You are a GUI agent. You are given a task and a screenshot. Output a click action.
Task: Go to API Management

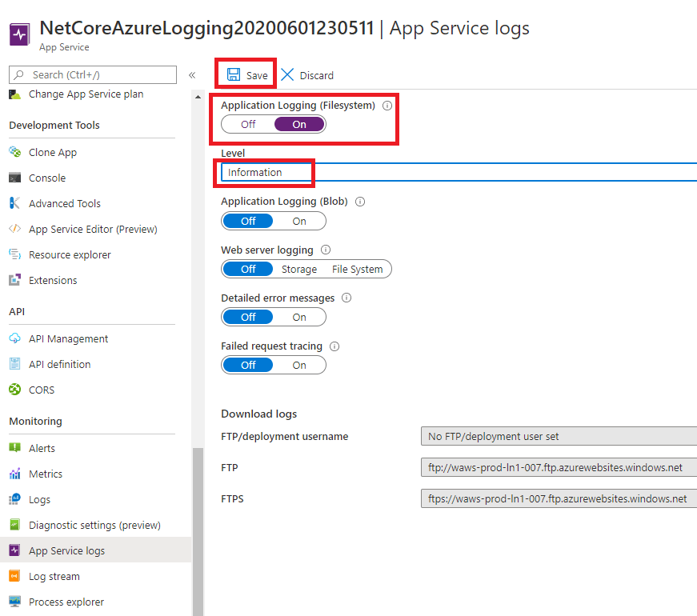[68, 338]
